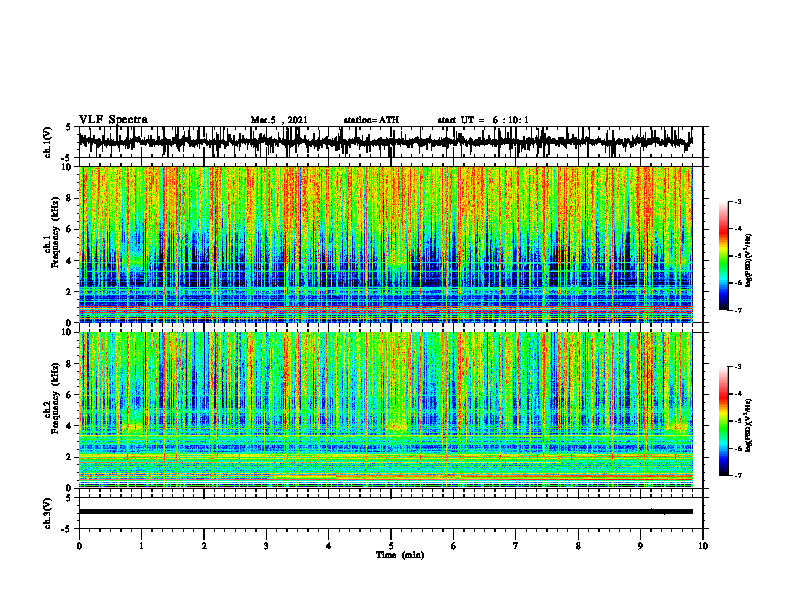Click inside the ch.2 spectrogram panel

[x=385, y=410]
